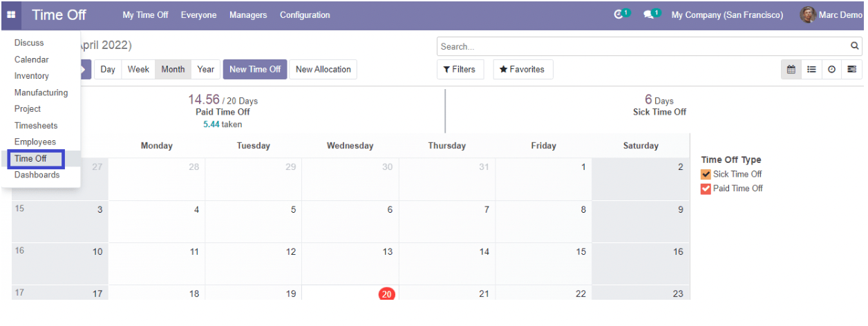The height and width of the screenshot is (326, 868).
Task: Click the New Time Off button
Action: (x=255, y=69)
